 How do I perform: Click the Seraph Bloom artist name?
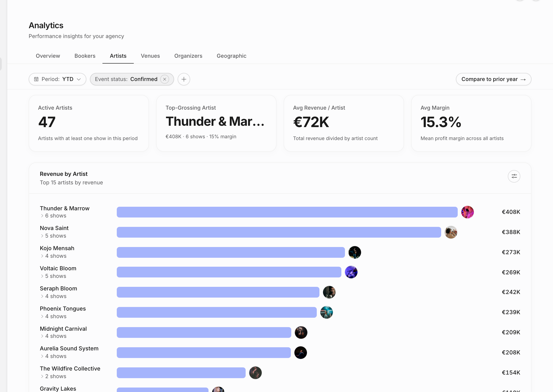pyautogui.click(x=58, y=288)
